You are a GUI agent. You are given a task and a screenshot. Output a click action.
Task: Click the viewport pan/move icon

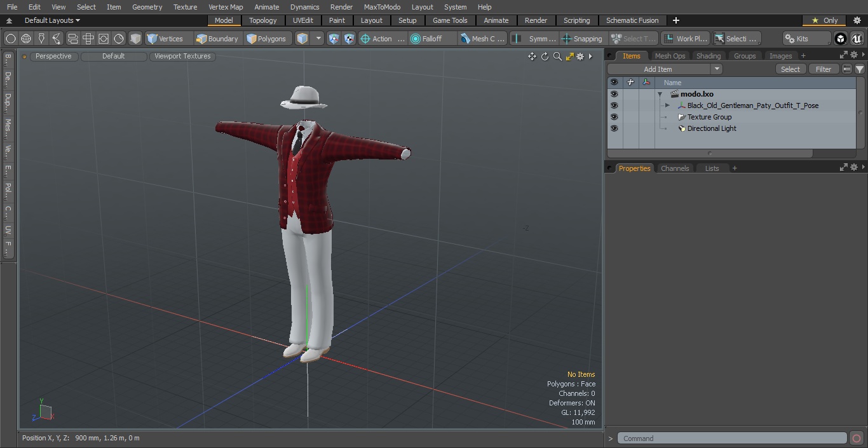[x=532, y=57]
